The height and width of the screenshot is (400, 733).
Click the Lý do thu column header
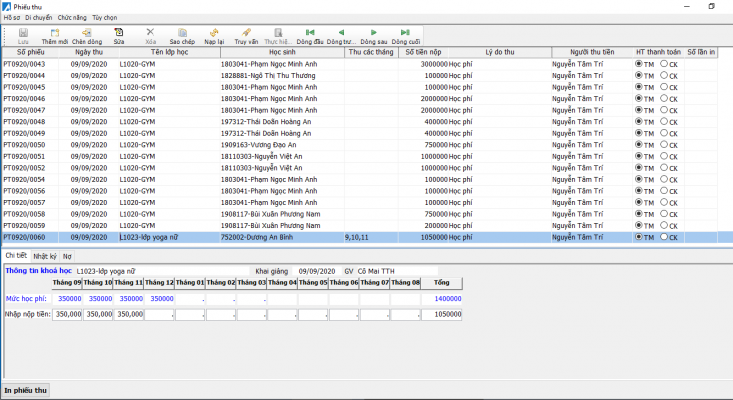click(500, 52)
